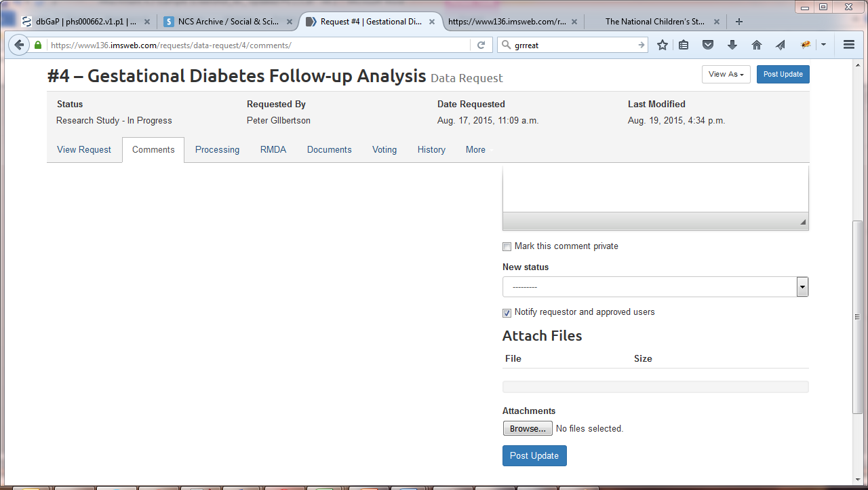Viewport: 868px width, 490px height.
Task: Uncheck Notify requestor and approved users
Action: 507,313
